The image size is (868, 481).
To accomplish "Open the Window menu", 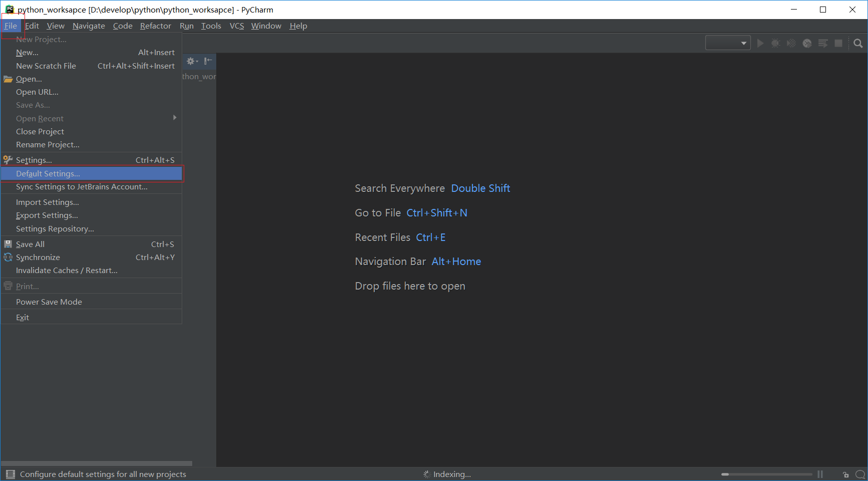I will [x=266, y=26].
